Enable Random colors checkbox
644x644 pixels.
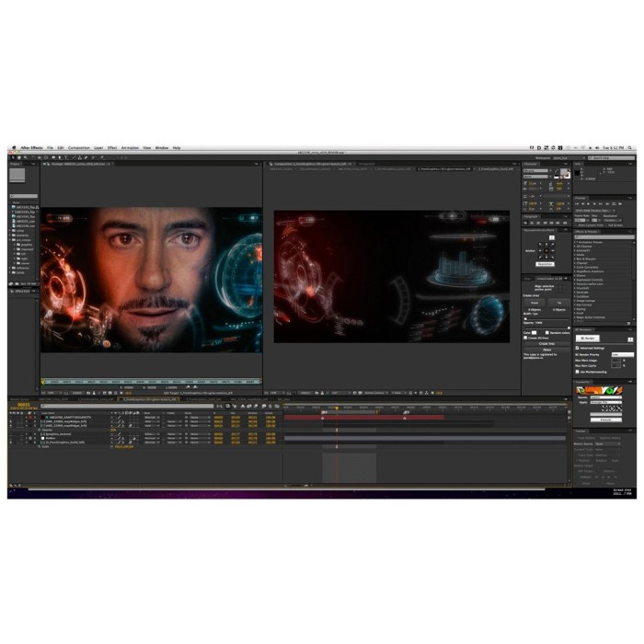[x=547, y=333]
